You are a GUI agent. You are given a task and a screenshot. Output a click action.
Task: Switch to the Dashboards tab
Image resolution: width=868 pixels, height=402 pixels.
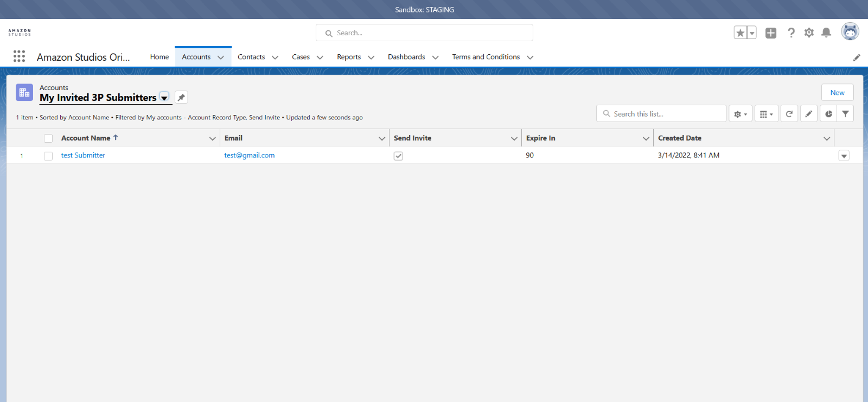[x=406, y=57]
